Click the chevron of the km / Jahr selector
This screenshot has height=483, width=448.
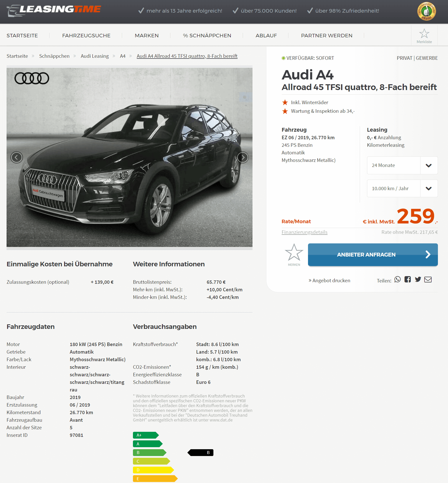point(429,189)
